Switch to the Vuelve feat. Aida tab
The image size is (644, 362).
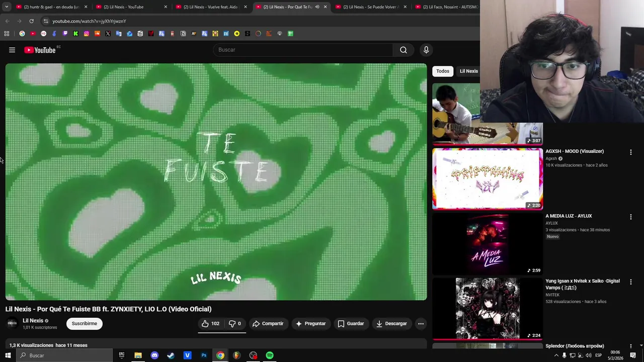[210, 7]
